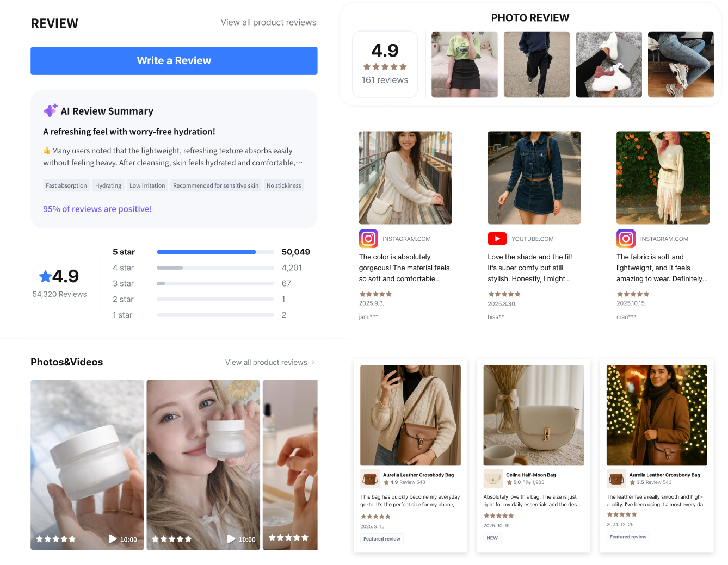This screenshot has height=565, width=728.
Task: Click the Celina Half-Moon Bag product icon
Action: coord(493,479)
